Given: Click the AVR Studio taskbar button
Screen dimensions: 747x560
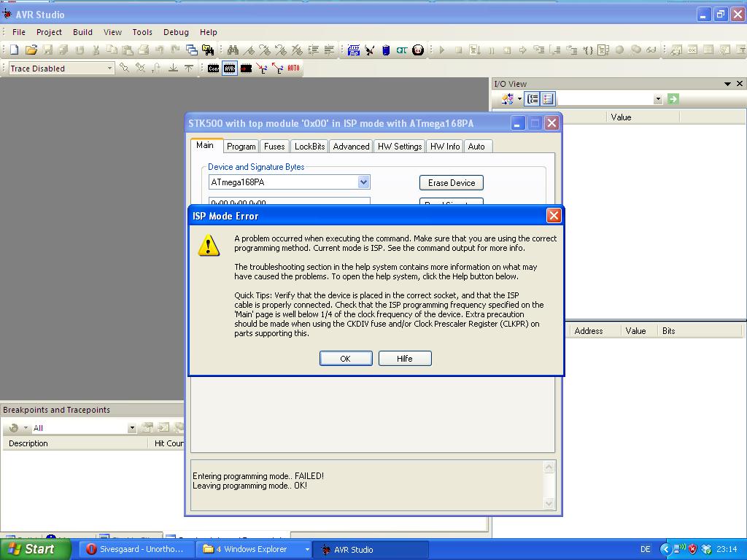Looking at the screenshot, I should pyautogui.click(x=371, y=550).
